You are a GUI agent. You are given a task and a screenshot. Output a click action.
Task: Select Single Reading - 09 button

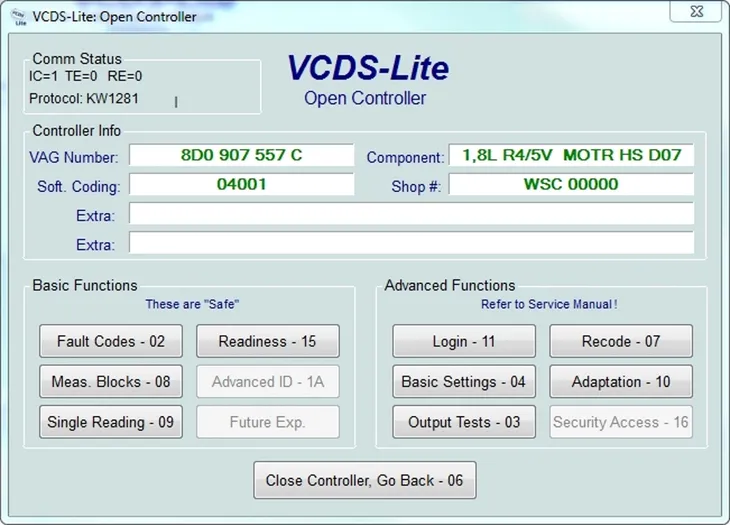click(x=111, y=422)
